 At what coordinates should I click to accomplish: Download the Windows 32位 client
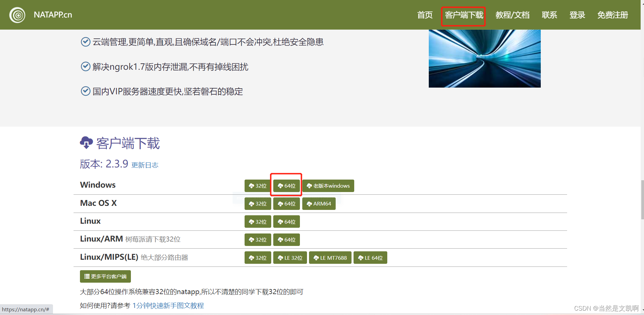pos(257,186)
